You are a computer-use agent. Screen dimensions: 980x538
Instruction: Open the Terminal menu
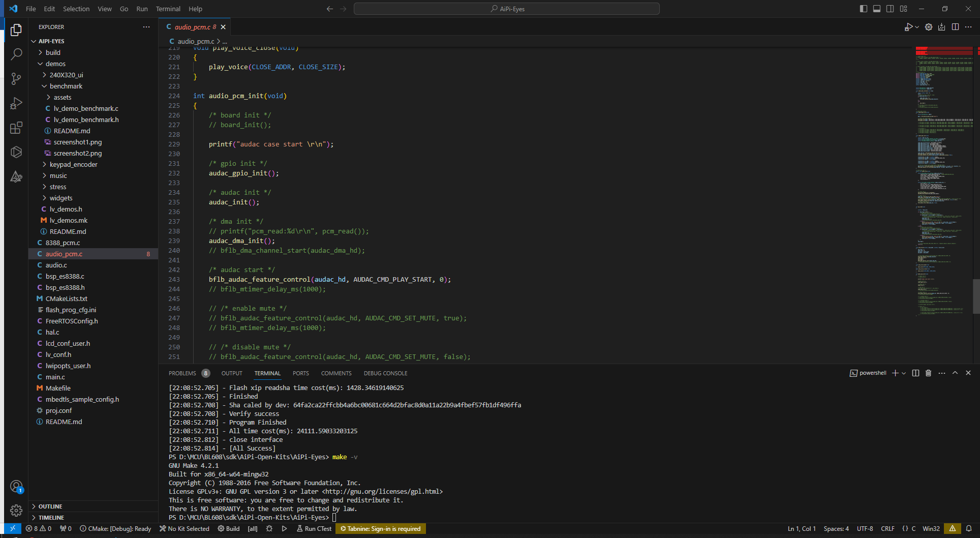click(x=168, y=9)
